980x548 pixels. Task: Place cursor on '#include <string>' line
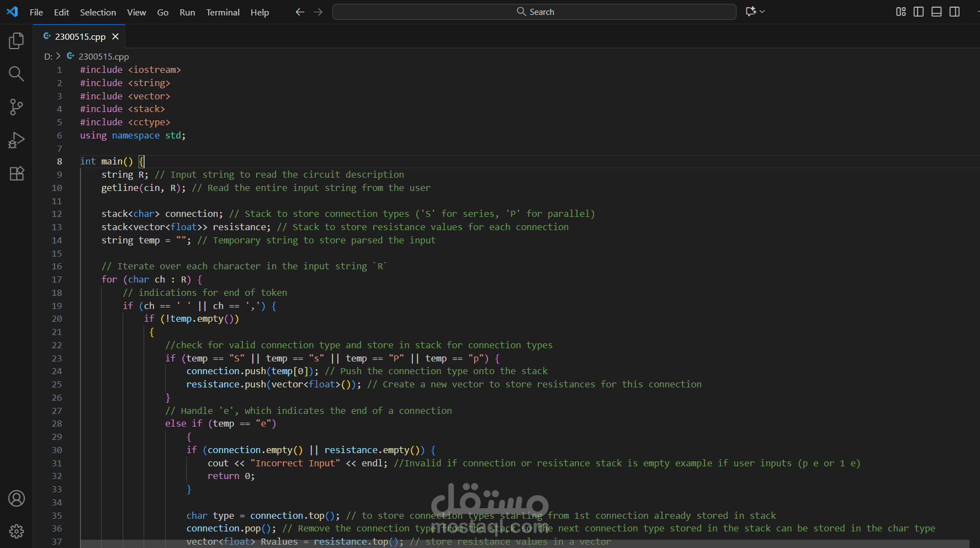coord(125,83)
